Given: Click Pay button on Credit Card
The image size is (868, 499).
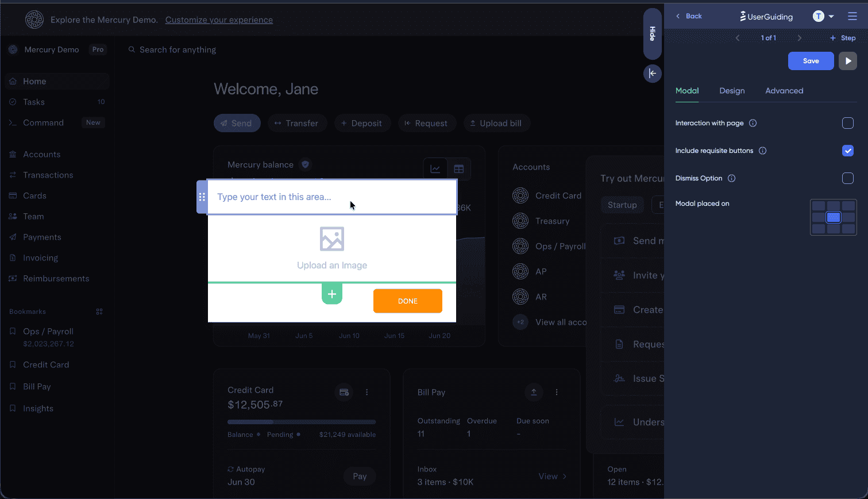Looking at the screenshot, I should coord(360,476).
